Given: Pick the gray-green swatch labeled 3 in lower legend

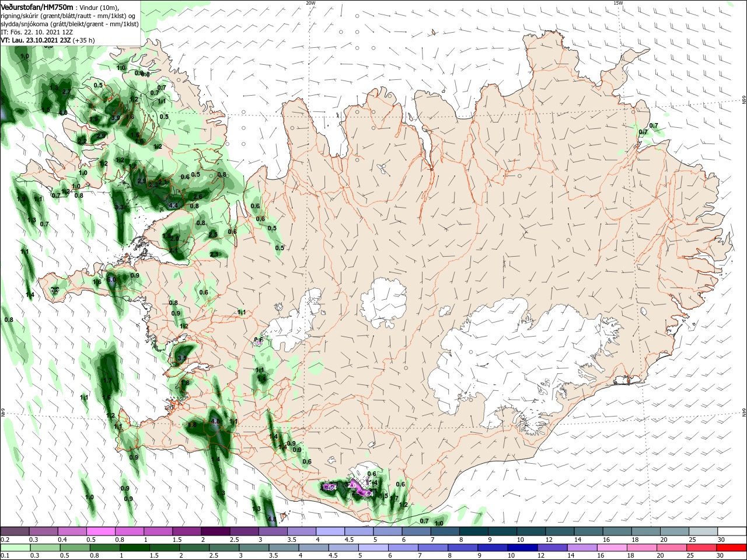Looking at the screenshot, I should [254, 548].
